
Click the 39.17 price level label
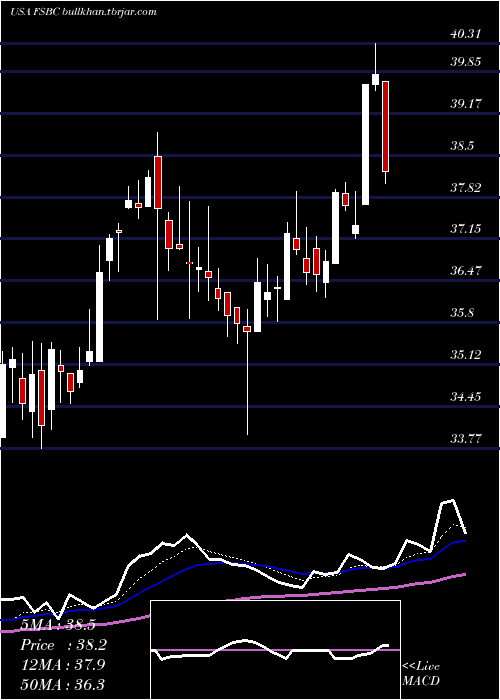coord(466,104)
